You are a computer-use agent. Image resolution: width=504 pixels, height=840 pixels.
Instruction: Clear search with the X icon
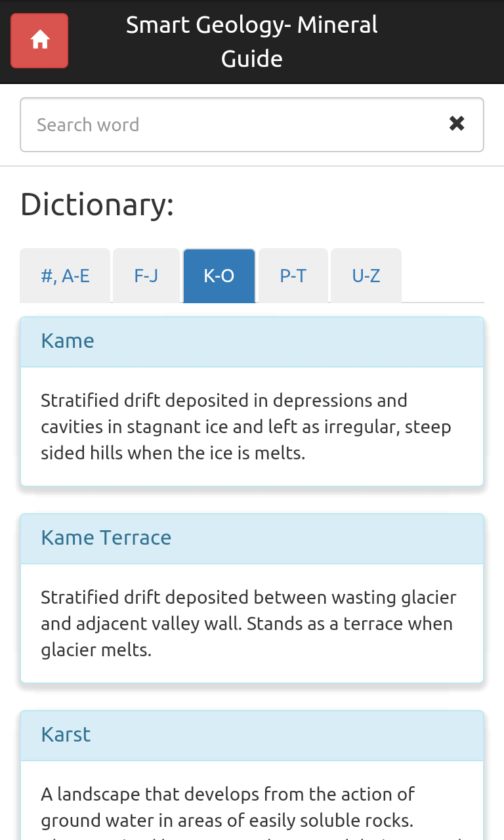[457, 123]
